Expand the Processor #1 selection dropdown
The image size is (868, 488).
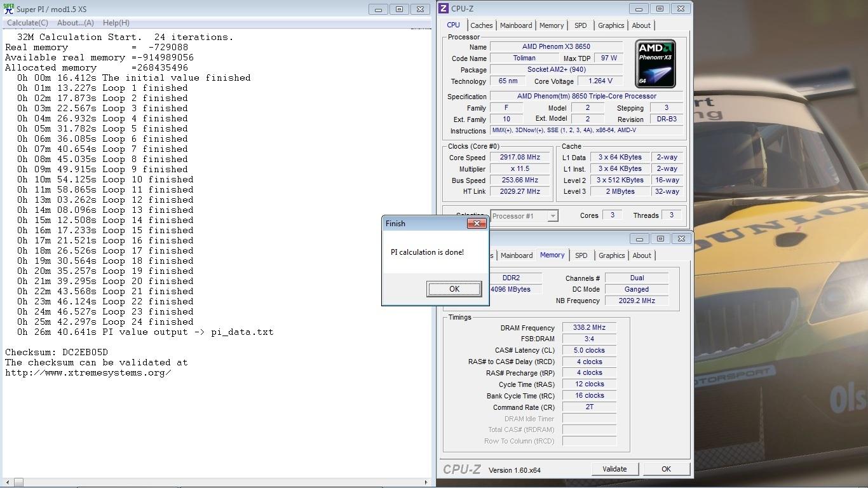(x=553, y=216)
